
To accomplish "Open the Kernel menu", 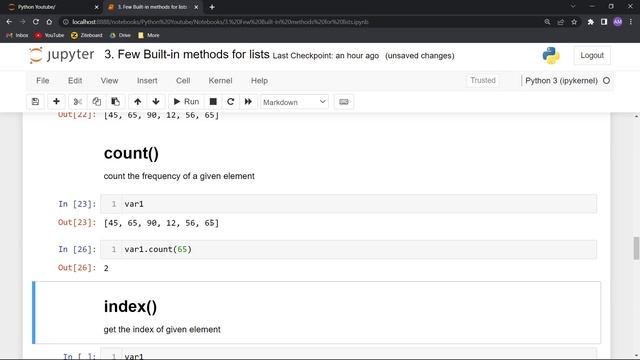I will [x=220, y=81].
